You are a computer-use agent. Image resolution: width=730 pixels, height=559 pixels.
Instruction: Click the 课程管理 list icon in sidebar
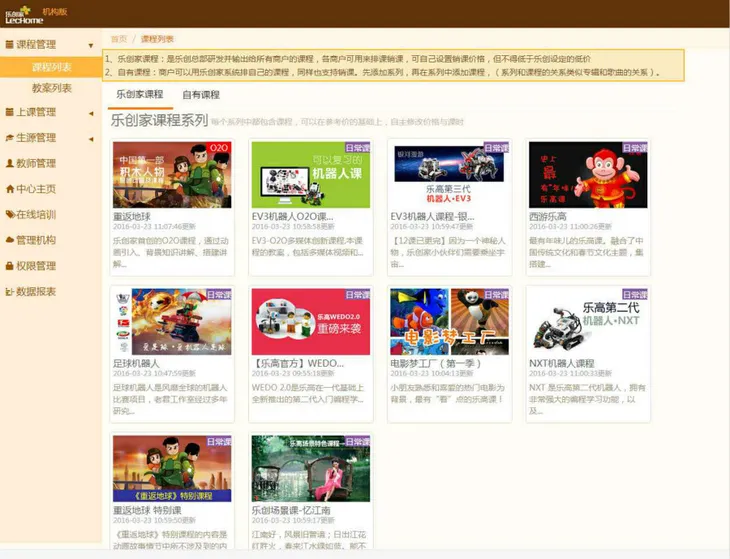(x=9, y=45)
